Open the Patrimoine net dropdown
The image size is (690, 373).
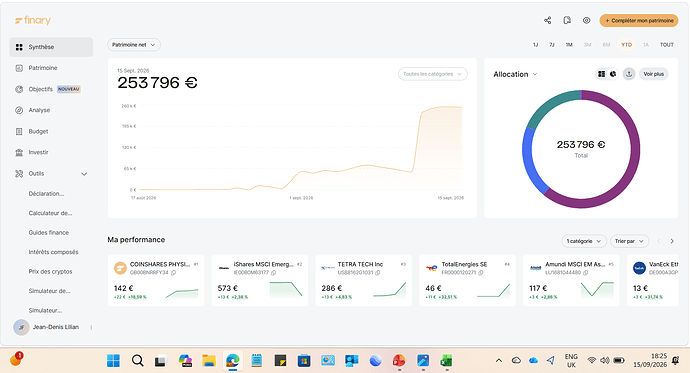click(x=134, y=45)
